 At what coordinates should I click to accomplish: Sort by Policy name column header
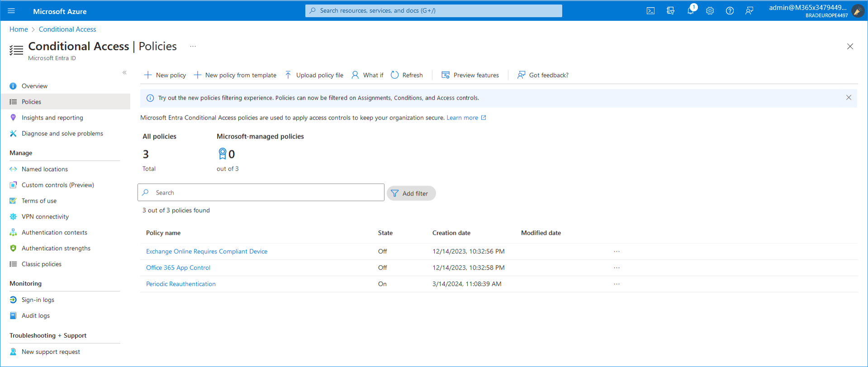click(163, 233)
